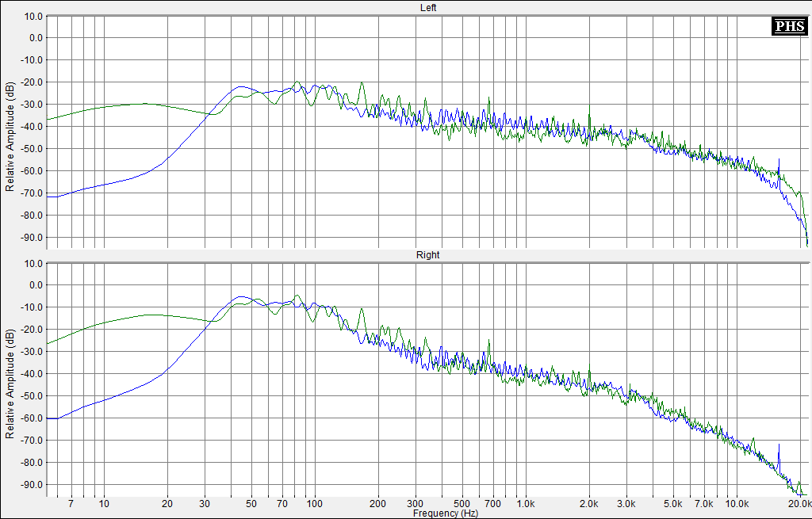Click Left plot's Relative Amplitude axis label

click(10, 138)
